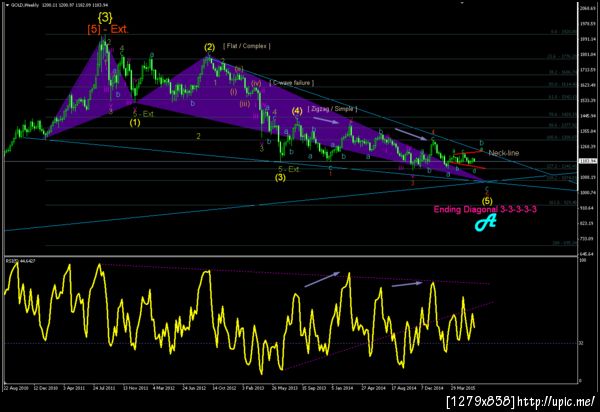600x412 pixels.
Task: Click the lilac arrow above the RSI peak
Action: [x=322, y=279]
